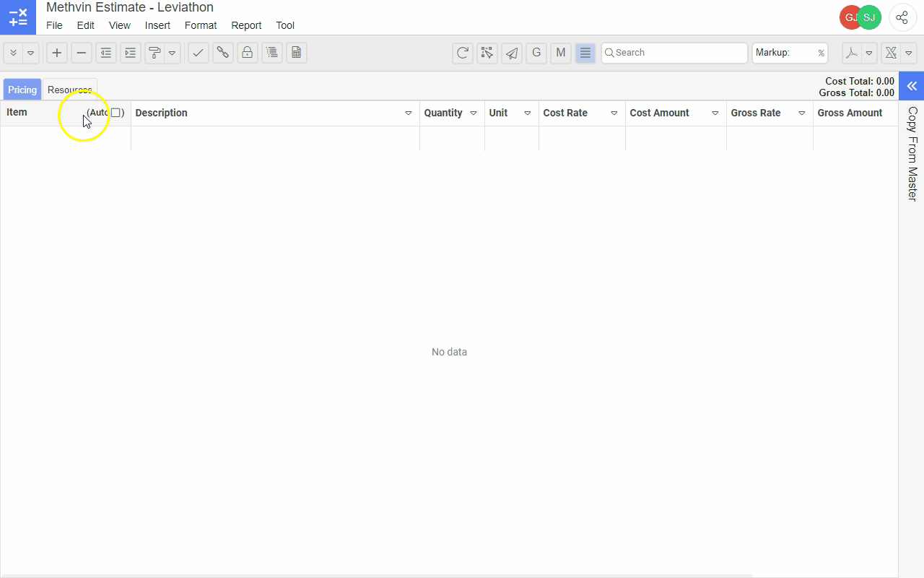
Task: Open the Report menu
Action: pos(246,25)
